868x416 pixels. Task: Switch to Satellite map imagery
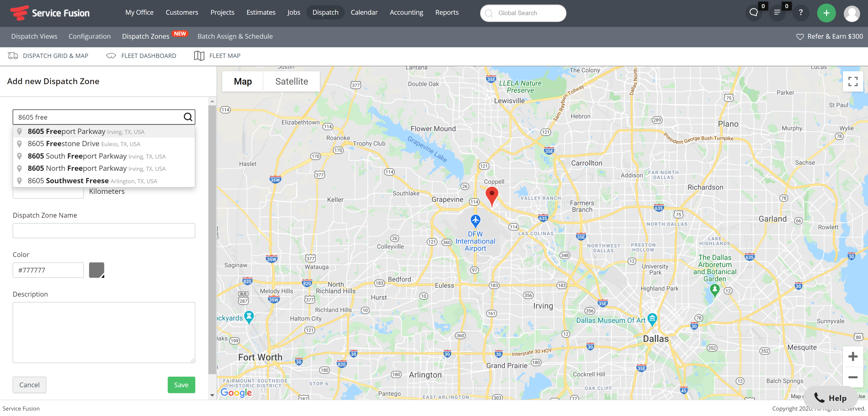pyautogui.click(x=291, y=81)
